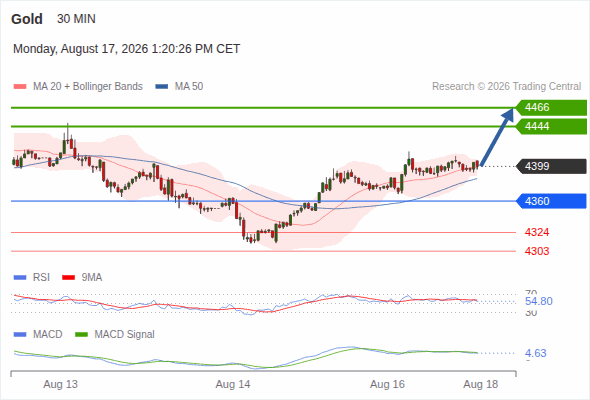The width and height of the screenshot is (590, 400).
Task: Click the 4466 green resistance label
Action: tap(551, 108)
